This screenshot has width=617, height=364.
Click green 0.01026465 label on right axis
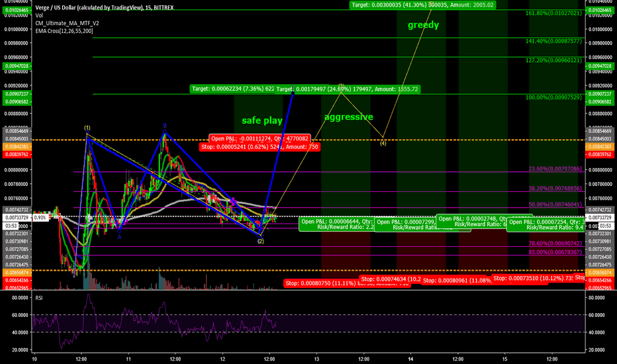click(x=600, y=10)
